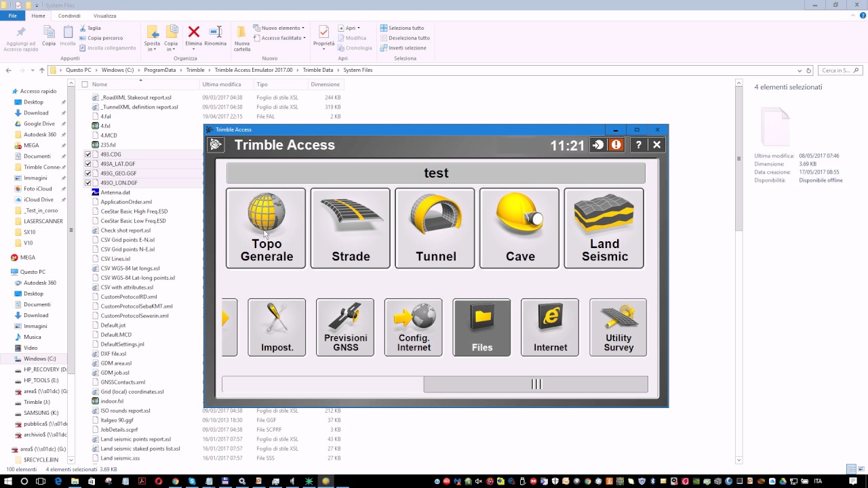Launch the Strade module
This screenshot has width=868, height=488.
coord(351,228)
